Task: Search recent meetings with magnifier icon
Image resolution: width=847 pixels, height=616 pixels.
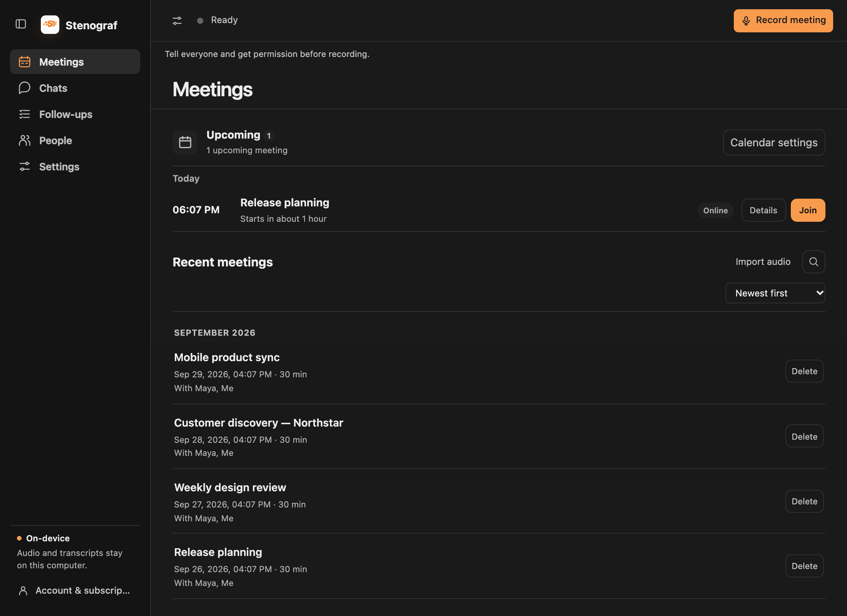Action: click(x=814, y=262)
